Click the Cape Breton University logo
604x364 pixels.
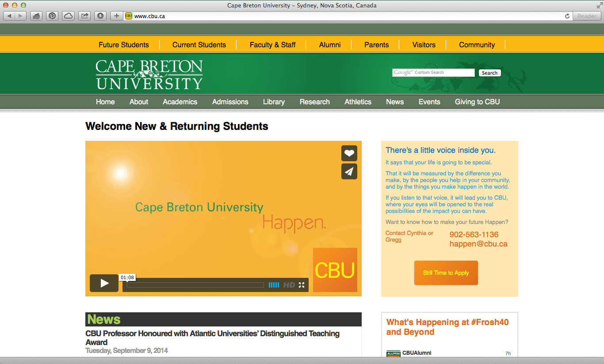(x=149, y=74)
